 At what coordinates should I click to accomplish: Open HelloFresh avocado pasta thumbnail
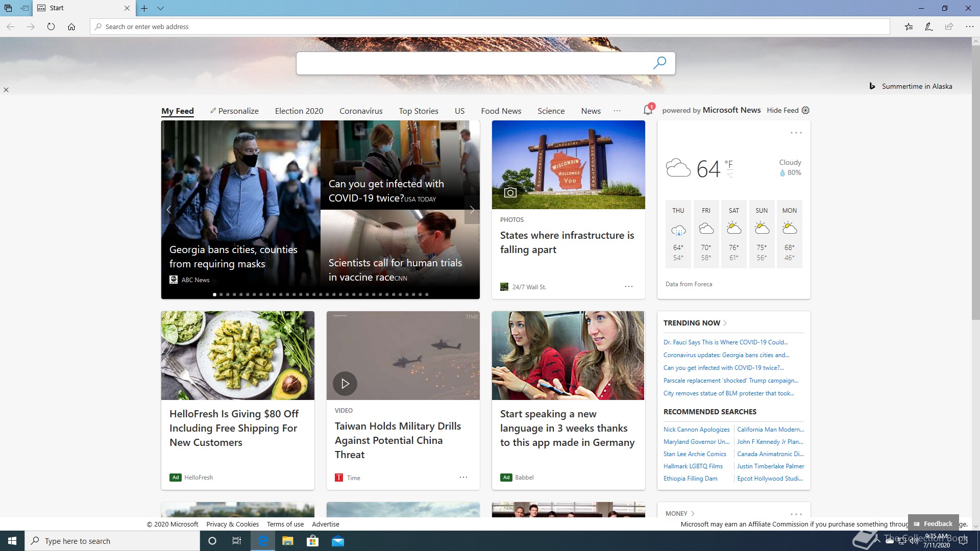(237, 355)
